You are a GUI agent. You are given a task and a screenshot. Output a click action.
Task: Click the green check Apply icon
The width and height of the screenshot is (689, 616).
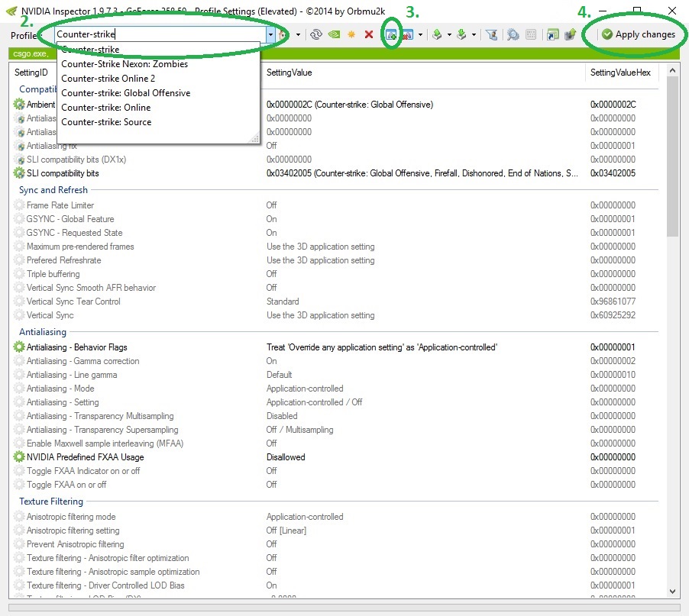607,34
